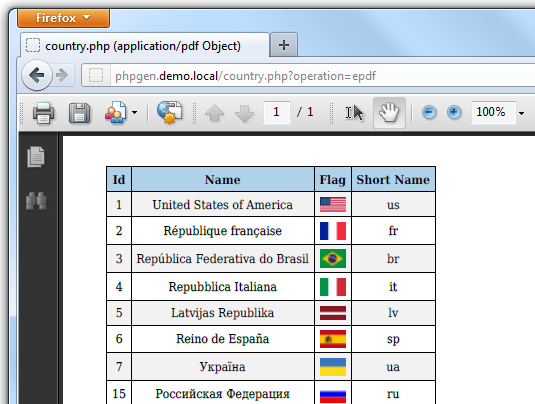Open the zoom level dropdown arrow
535x404 pixels.
coord(521,113)
